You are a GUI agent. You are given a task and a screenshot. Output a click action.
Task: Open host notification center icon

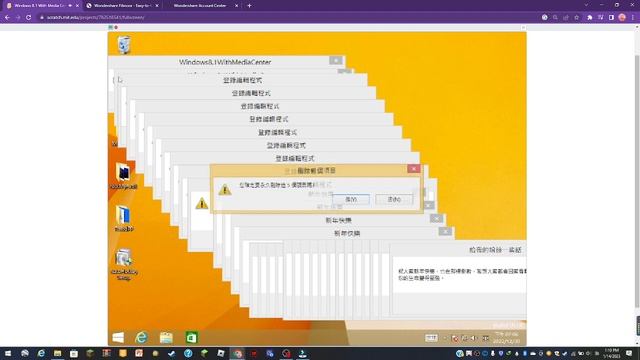click(x=629, y=353)
